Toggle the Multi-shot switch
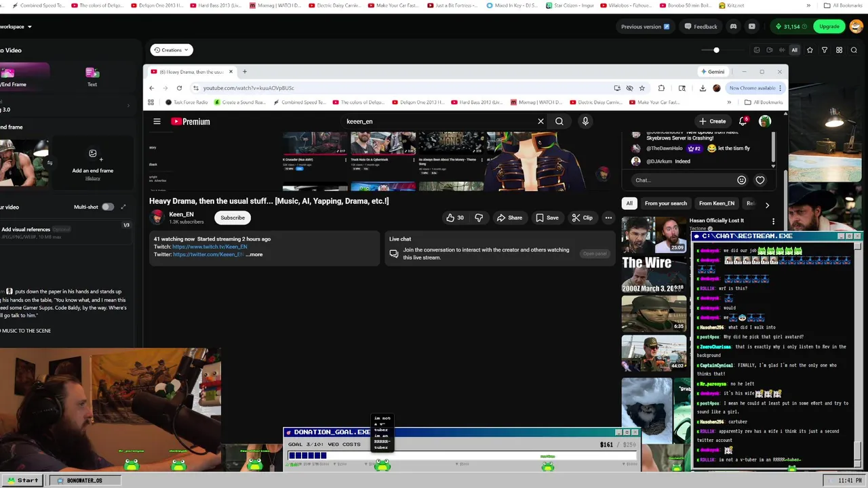The image size is (868, 488). [x=108, y=207]
